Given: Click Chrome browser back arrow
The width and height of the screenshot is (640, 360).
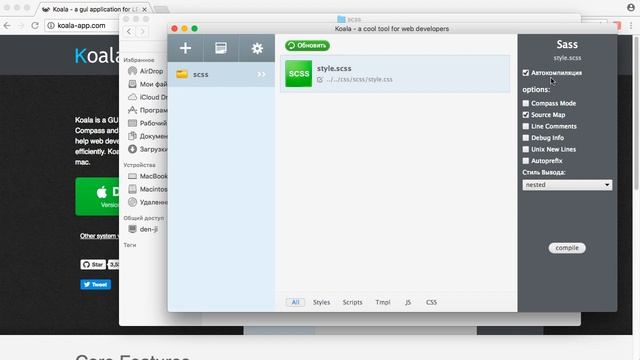Looking at the screenshot, I should (x=7, y=25).
